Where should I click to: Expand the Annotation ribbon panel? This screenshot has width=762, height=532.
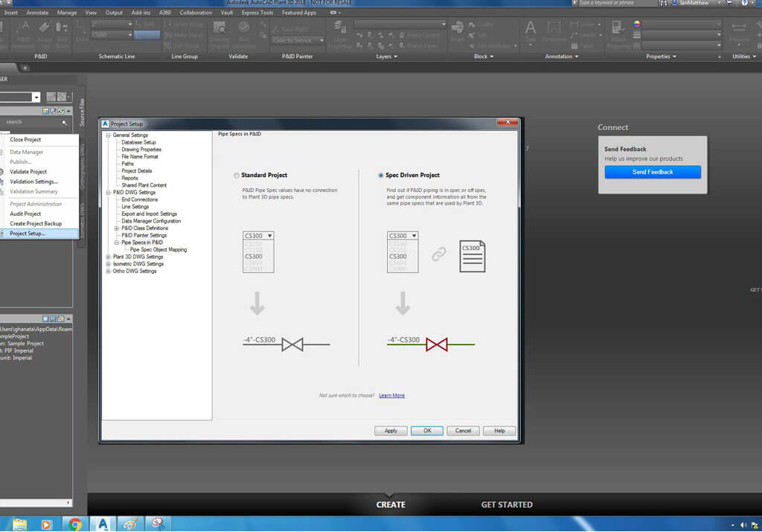[x=561, y=57]
